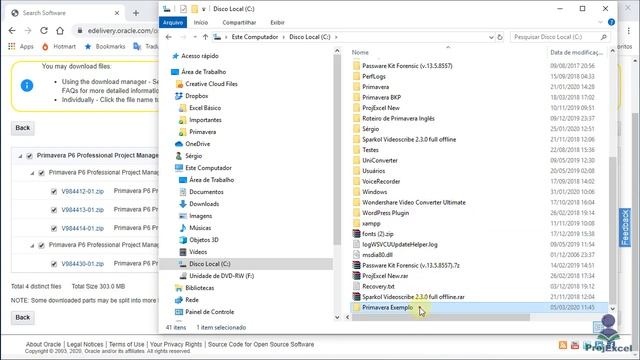The width and height of the screenshot is (640, 360).
Task: Open a new Chrome tab with plus icon
Action: tap(136, 13)
